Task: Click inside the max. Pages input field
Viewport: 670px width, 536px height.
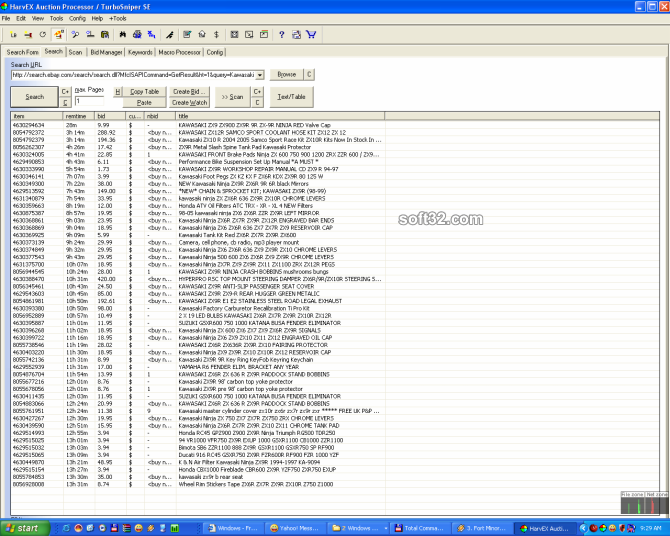Action: 89,101
